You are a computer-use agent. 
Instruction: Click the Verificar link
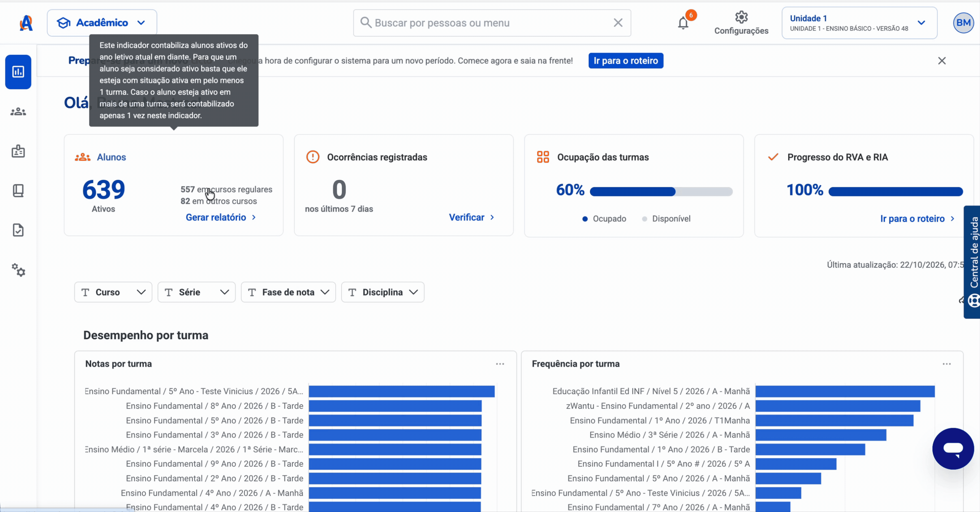pos(472,217)
